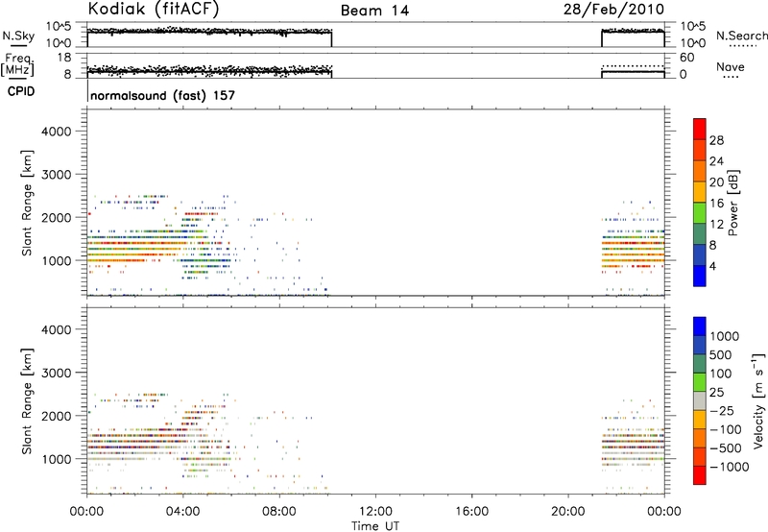Screen dimensions: 768x532
Task: Click the "04:00" time axis label
Action: (183, 511)
